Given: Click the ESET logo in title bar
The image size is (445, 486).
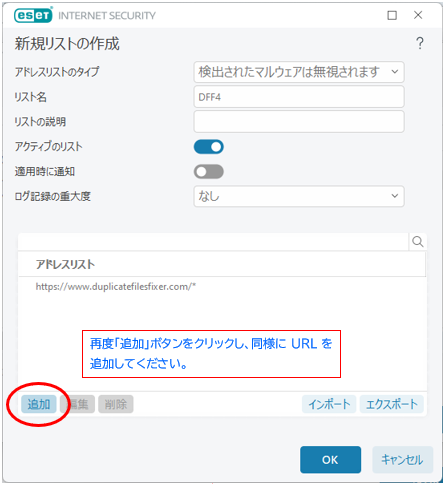Looking at the screenshot, I should [33, 15].
